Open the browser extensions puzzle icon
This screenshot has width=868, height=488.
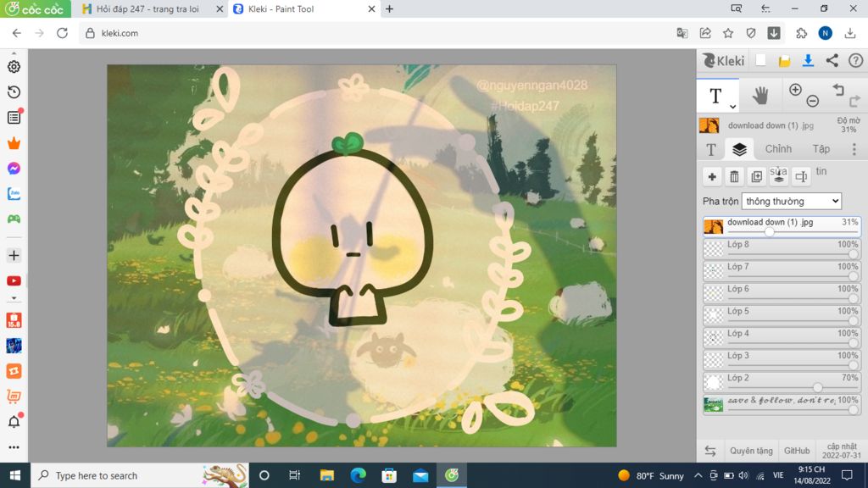[x=801, y=33]
